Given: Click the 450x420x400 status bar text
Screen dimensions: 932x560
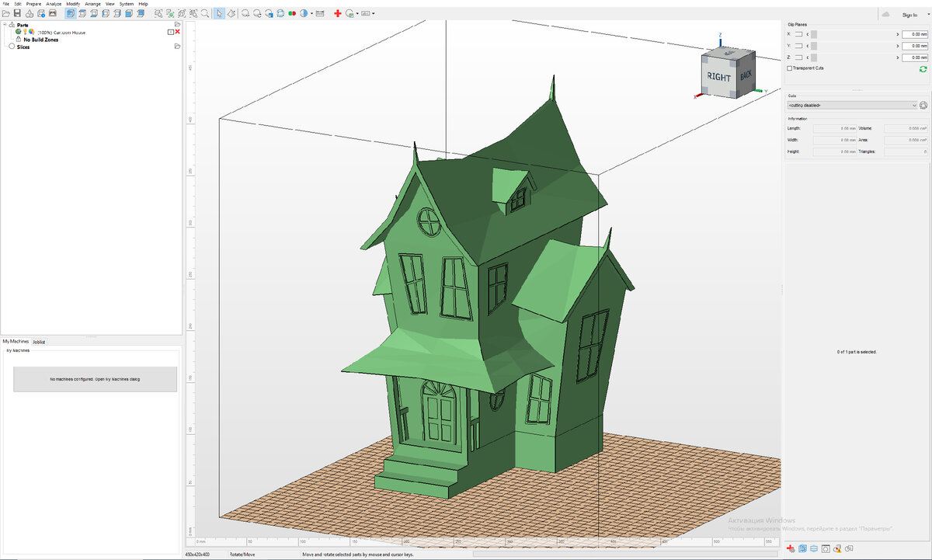Looking at the screenshot, I should [198, 555].
